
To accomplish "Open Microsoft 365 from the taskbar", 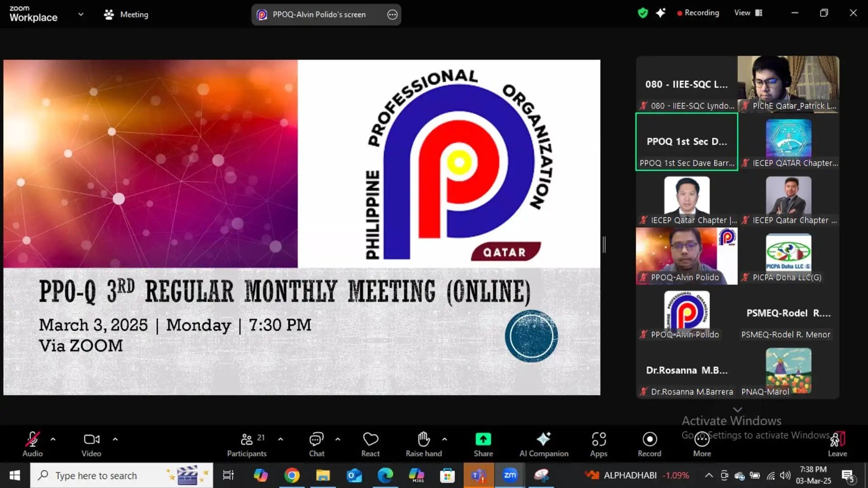I will click(416, 475).
